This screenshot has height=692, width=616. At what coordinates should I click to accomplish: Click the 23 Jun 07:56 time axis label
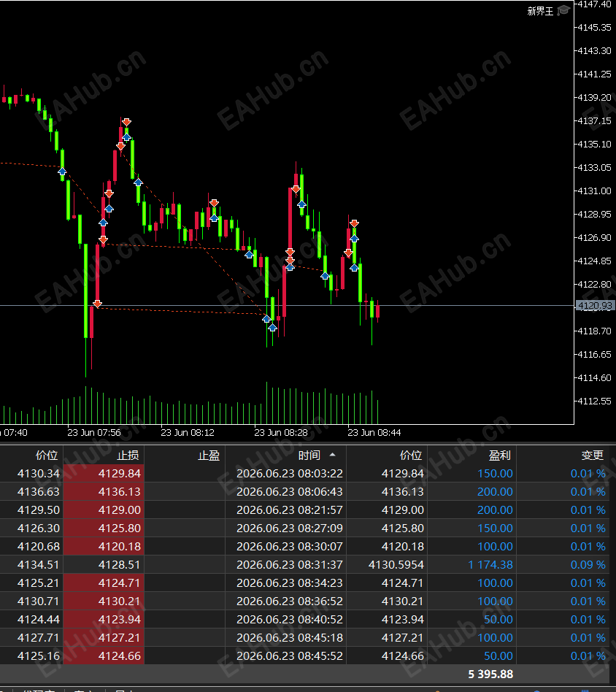94,432
